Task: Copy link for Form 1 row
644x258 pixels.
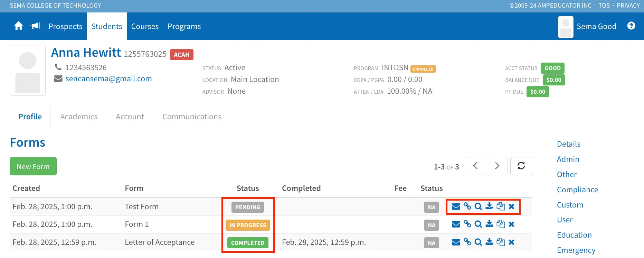Action: point(467,224)
